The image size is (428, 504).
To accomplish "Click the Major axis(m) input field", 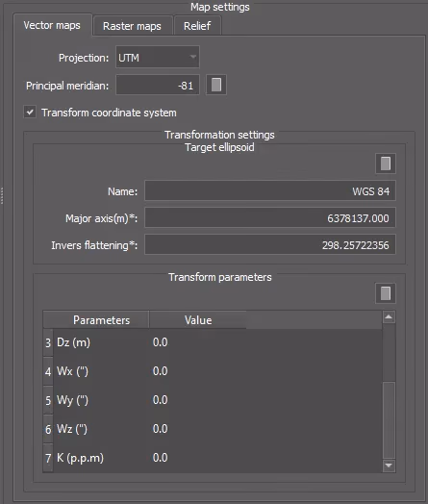I will pyautogui.click(x=270, y=218).
